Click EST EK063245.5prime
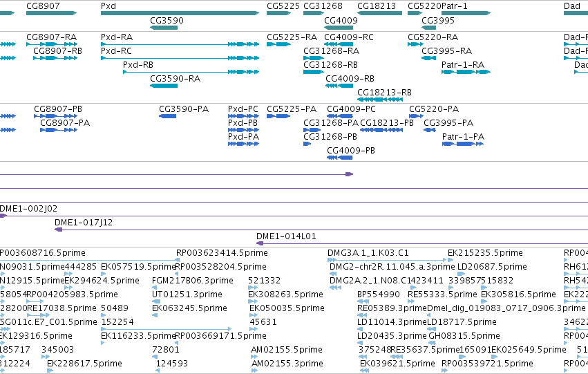 pyautogui.click(x=189, y=308)
